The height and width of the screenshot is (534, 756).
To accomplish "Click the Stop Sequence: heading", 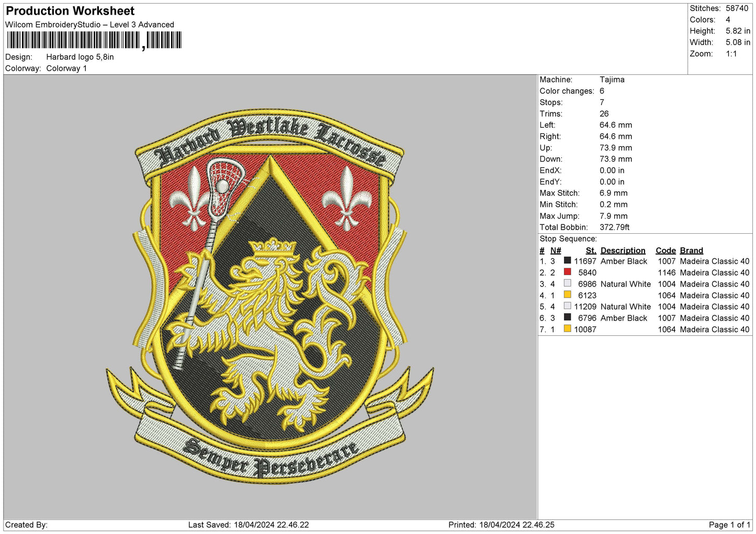I will pyautogui.click(x=568, y=238).
